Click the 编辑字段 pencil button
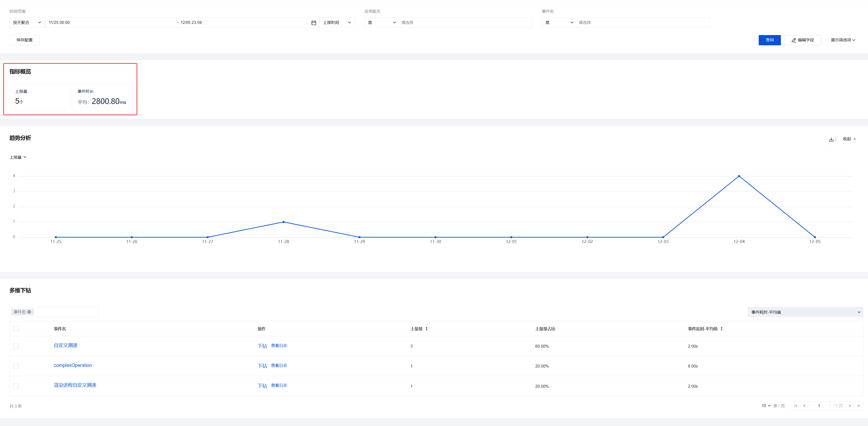The image size is (868, 426). coord(802,40)
